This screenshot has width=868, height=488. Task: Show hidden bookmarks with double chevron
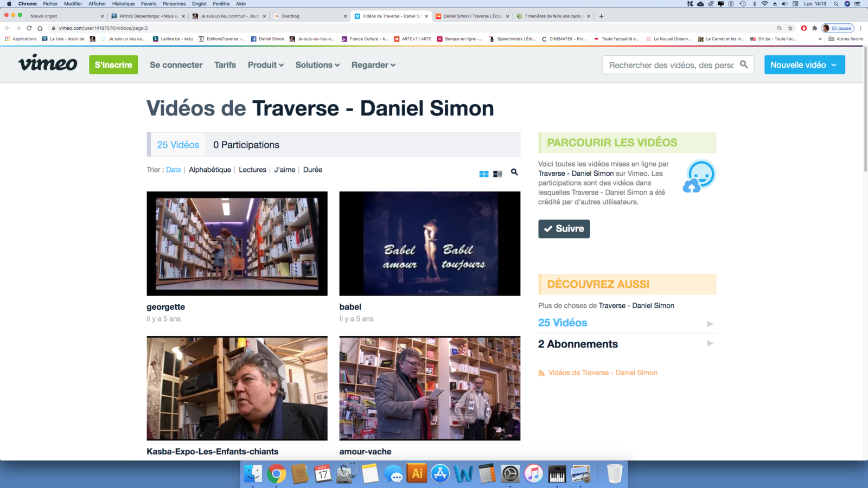click(x=820, y=39)
